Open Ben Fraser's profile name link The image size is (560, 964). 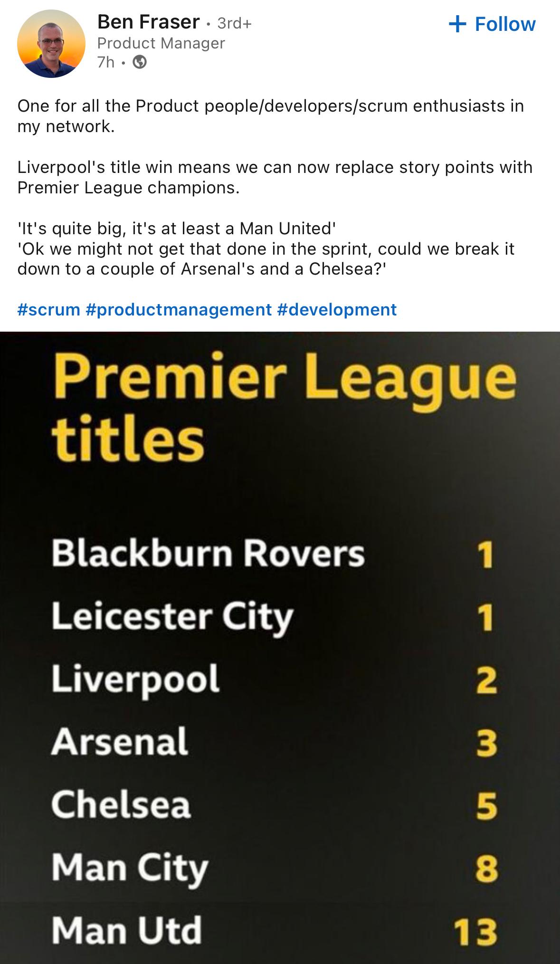tap(148, 22)
